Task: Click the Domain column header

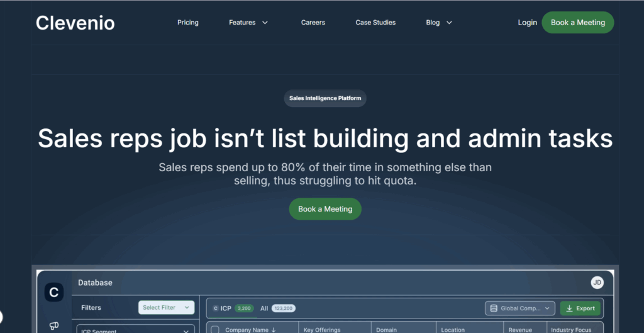Action: click(387, 330)
